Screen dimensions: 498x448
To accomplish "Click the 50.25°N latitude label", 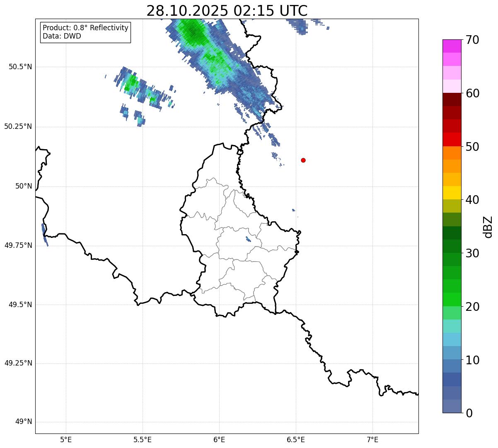I will coord(18,126).
